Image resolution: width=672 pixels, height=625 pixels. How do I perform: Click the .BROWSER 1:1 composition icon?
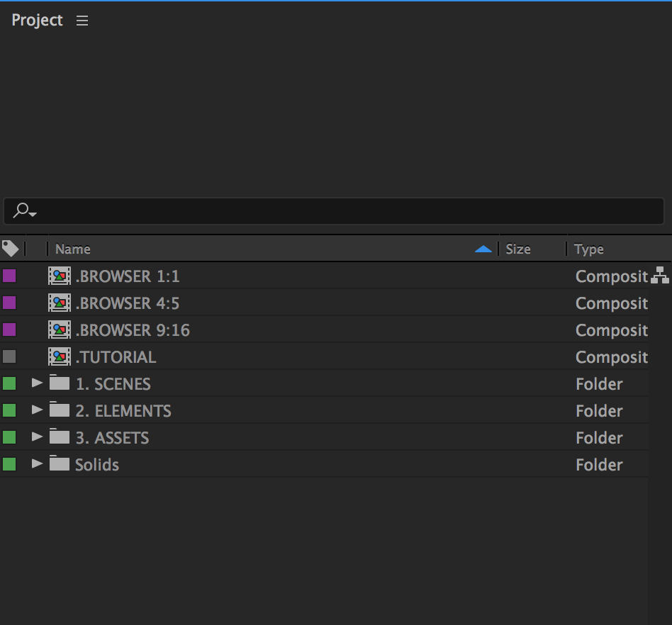coord(60,276)
